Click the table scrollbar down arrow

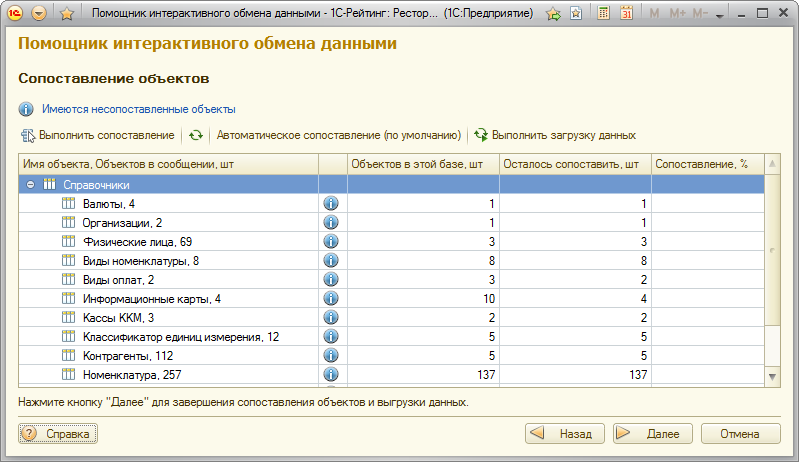coord(772,375)
